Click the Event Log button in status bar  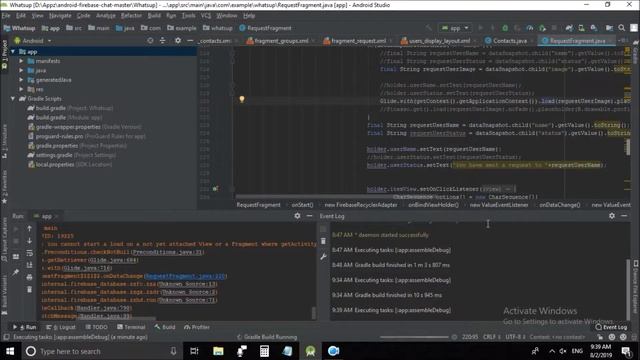(x=611, y=327)
